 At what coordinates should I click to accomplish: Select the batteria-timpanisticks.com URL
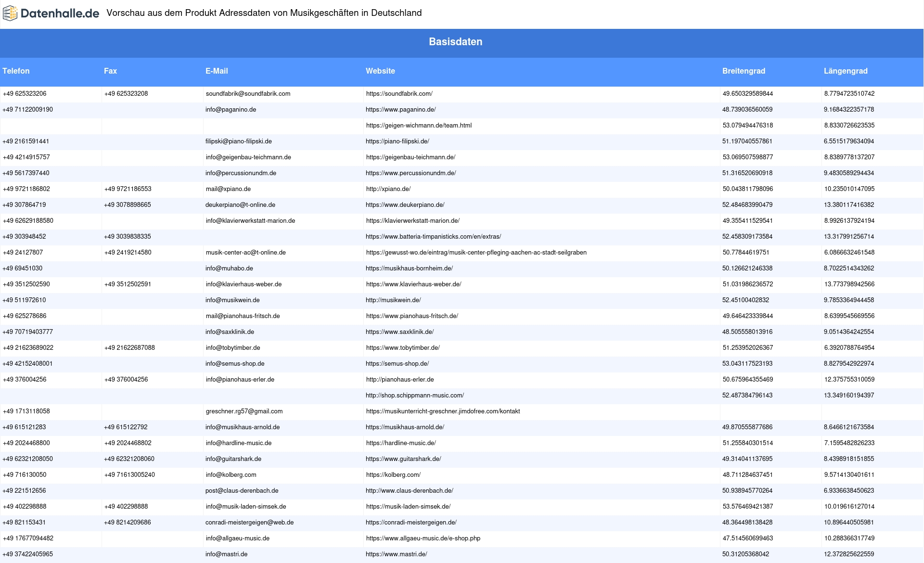(x=433, y=237)
